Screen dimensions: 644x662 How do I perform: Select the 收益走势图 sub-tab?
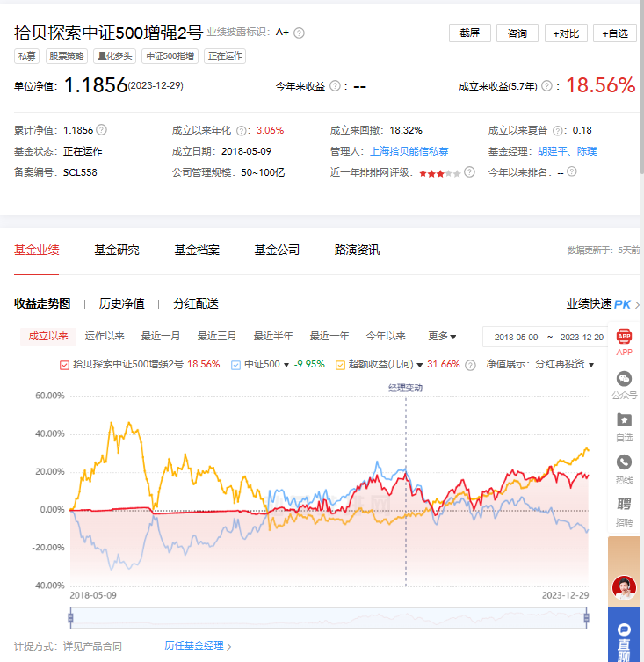[x=42, y=304]
